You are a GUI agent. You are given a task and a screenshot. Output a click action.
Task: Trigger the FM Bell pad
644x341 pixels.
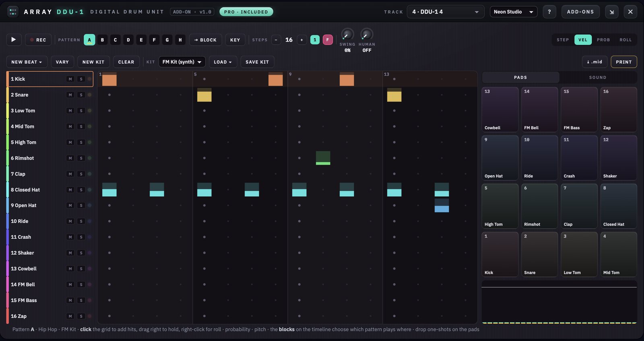click(x=539, y=110)
